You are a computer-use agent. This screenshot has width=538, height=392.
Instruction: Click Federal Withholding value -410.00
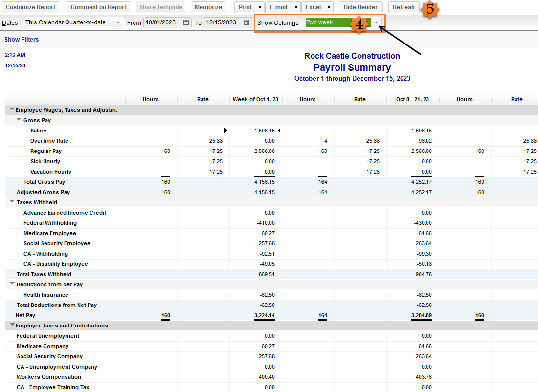(266, 223)
